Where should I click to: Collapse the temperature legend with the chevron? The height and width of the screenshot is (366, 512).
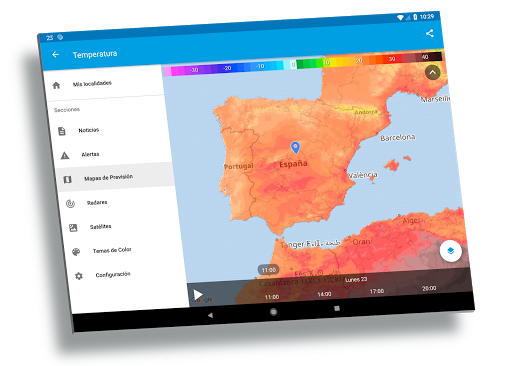433,72
